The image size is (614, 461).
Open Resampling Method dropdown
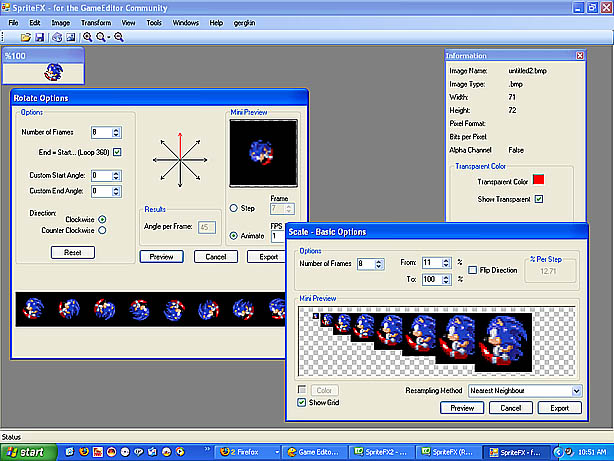click(576, 390)
